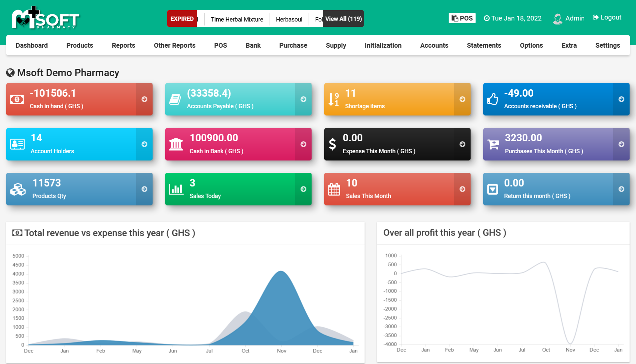Click the 3230.00 purchases value
Viewport: 636px width, 364px height.
coord(523,138)
